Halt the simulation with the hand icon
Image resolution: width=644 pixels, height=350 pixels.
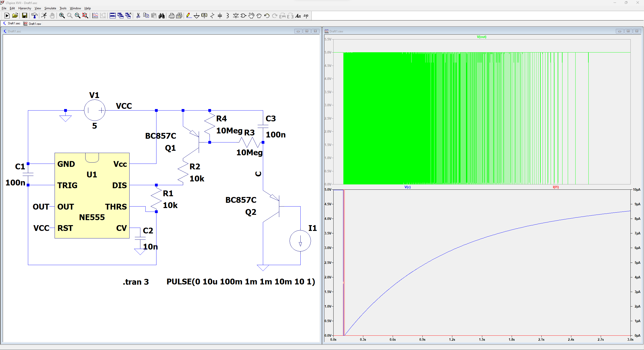(x=52, y=16)
